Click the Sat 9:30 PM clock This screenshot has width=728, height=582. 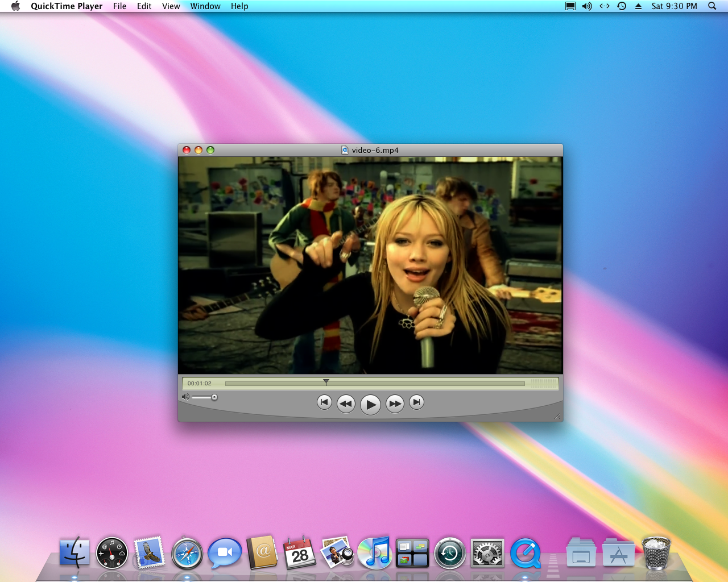pos(674,6)
